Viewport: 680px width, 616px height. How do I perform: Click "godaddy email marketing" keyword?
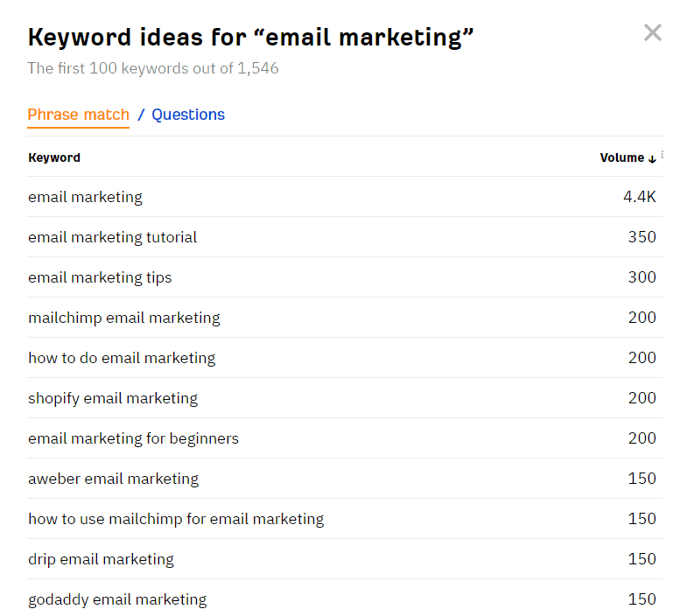click(117, 599)
